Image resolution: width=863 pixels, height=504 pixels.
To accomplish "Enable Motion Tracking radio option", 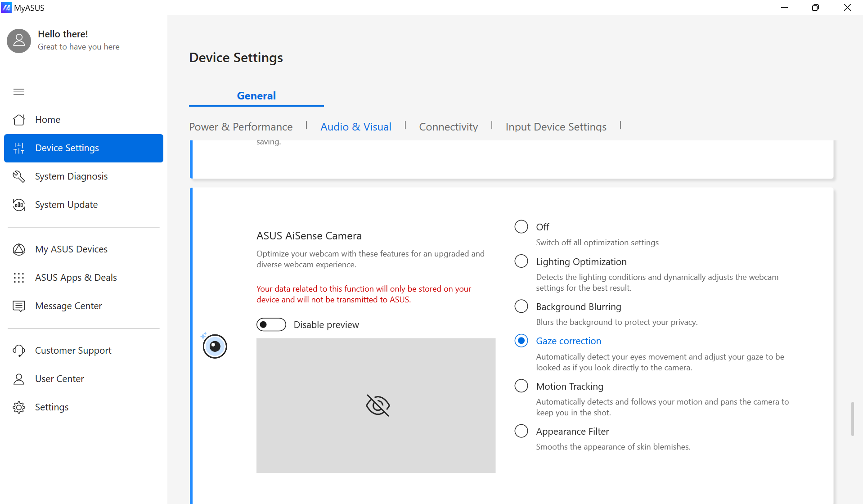I will pyautogui.click(x=521, y=386).
